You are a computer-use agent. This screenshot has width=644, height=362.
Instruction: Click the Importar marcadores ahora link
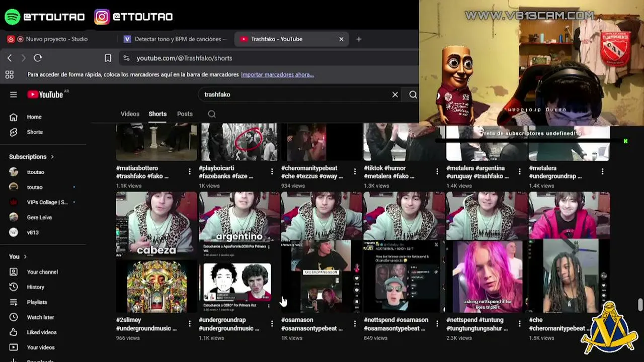tap(277, 74)
